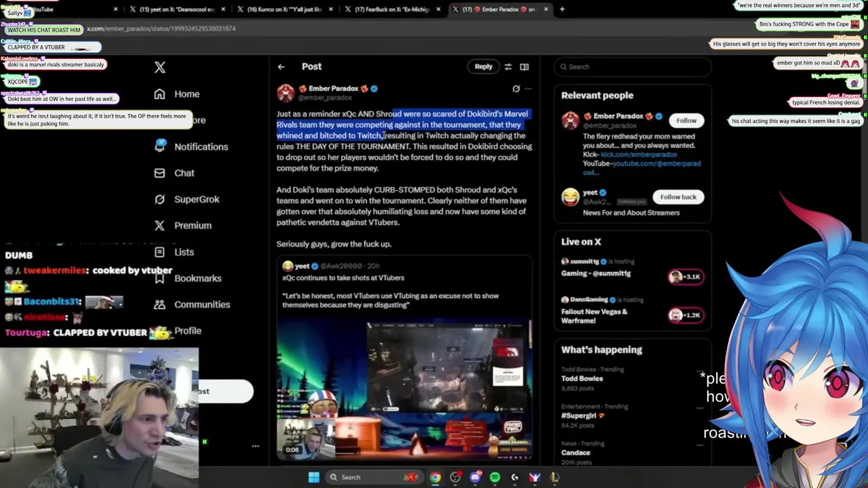Open the Ember Paradox YouTube link

pos(642,167)
